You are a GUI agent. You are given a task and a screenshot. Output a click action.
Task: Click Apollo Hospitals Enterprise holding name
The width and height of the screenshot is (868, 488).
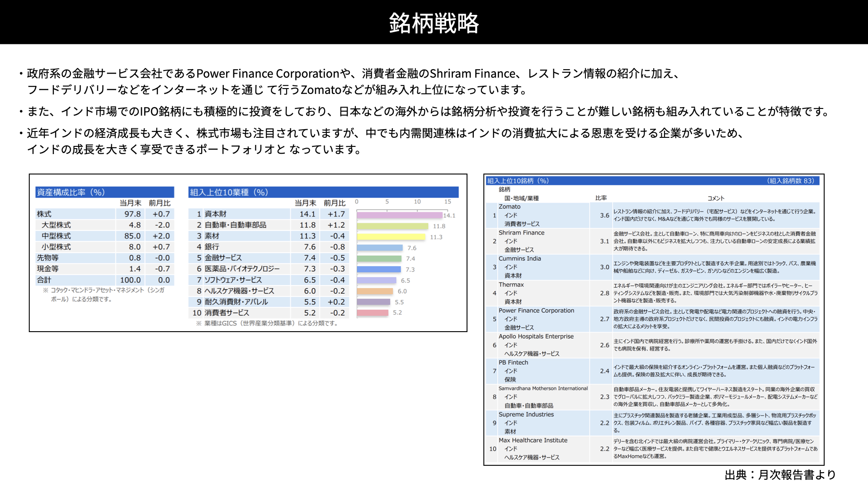click(536, 337)
